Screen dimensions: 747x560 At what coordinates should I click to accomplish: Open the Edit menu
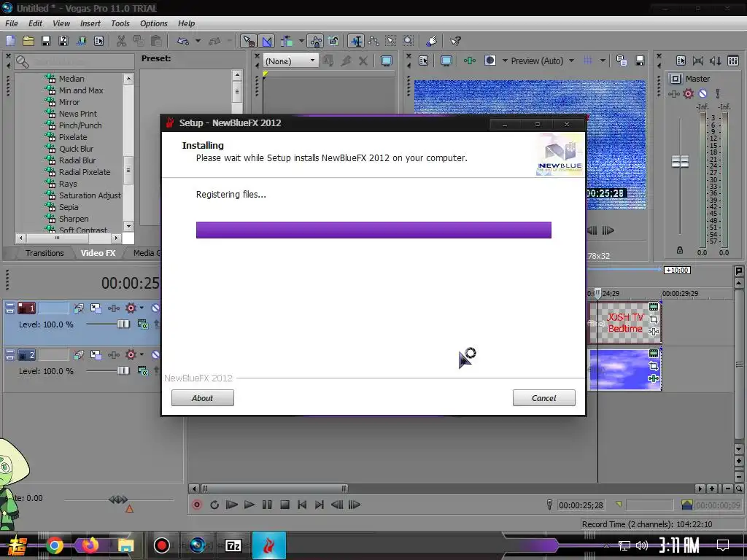[x=35, y=23]
